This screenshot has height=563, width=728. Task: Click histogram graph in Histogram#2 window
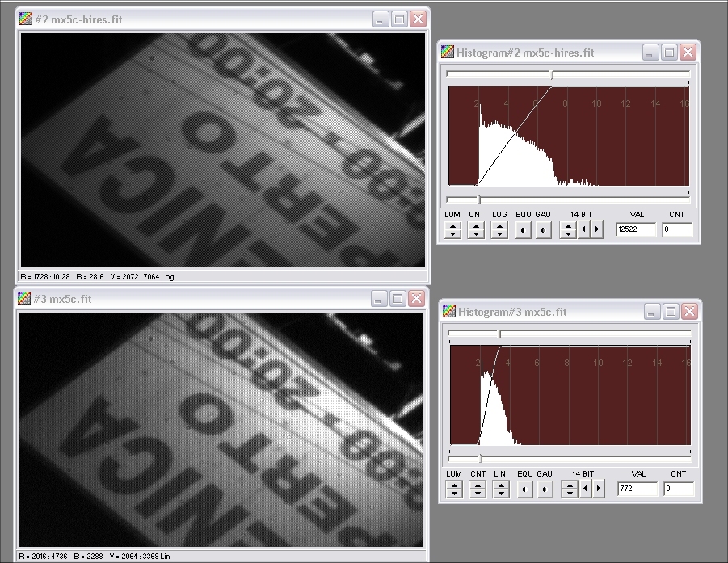568,136
